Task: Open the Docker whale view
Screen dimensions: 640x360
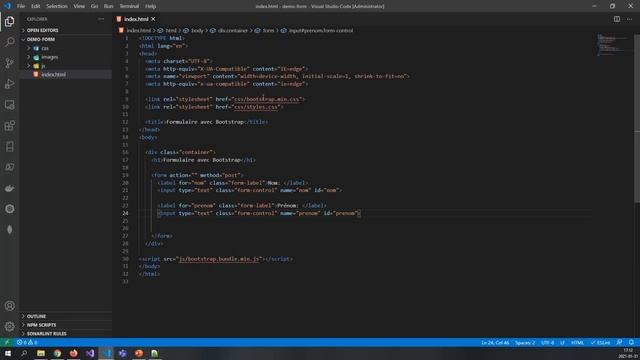Action: (x=10, y=188)
